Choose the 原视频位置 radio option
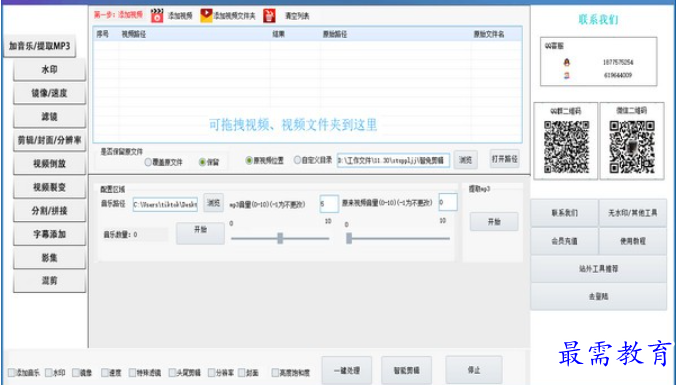Image resolution: width=680 pixels, height=385 pixels. (x=249, y=160)
